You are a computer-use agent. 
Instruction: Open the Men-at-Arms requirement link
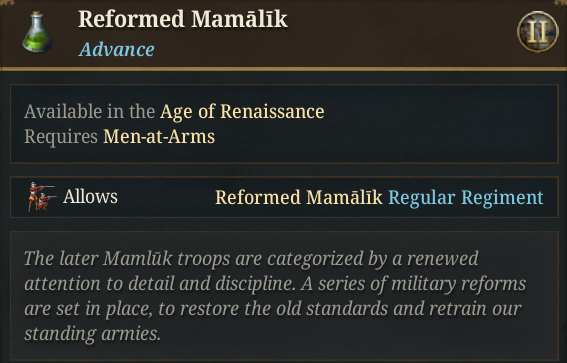pyautogui.click(x=159, y=137)
